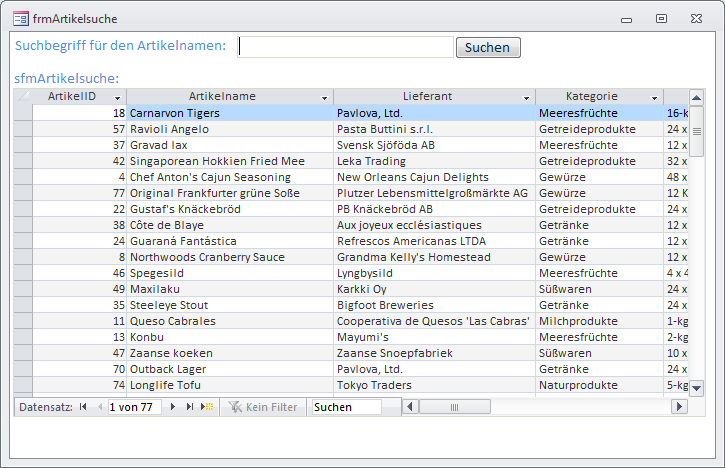Screen dimensions: 725x468
Task: Click the horizontal scrollbar right arrow
Action: click(x=680, y=407)
